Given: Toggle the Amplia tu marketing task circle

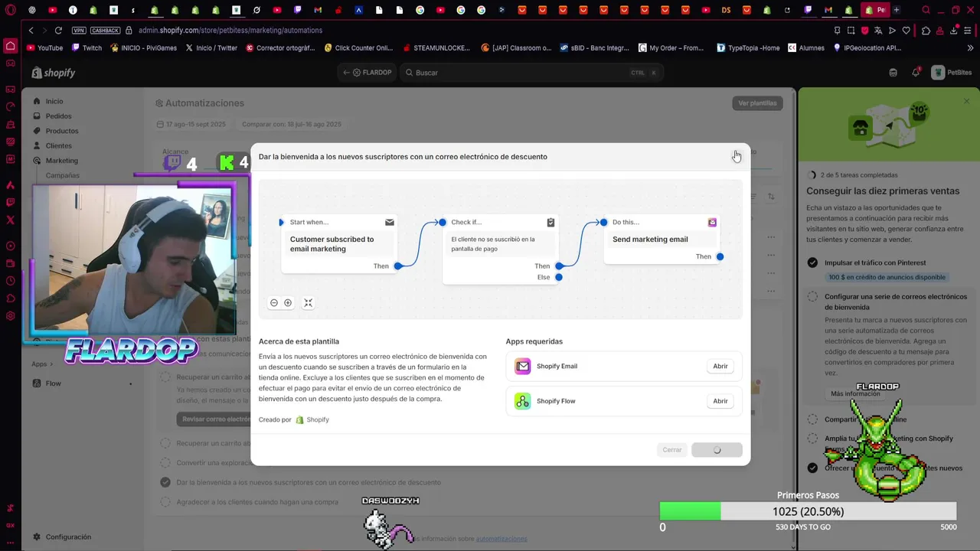Looking at the screenshot, I should point(812,439).
